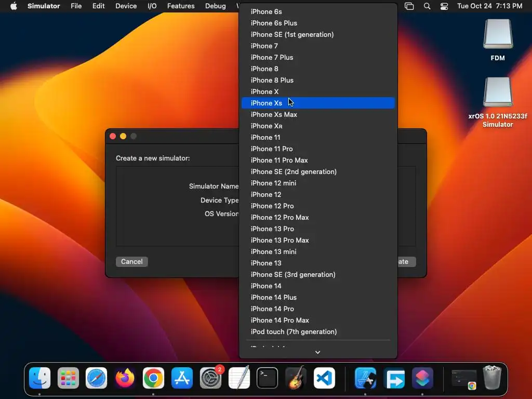Click the partially hidden Create button
The image size is (532, 399).
pos(406,262)
